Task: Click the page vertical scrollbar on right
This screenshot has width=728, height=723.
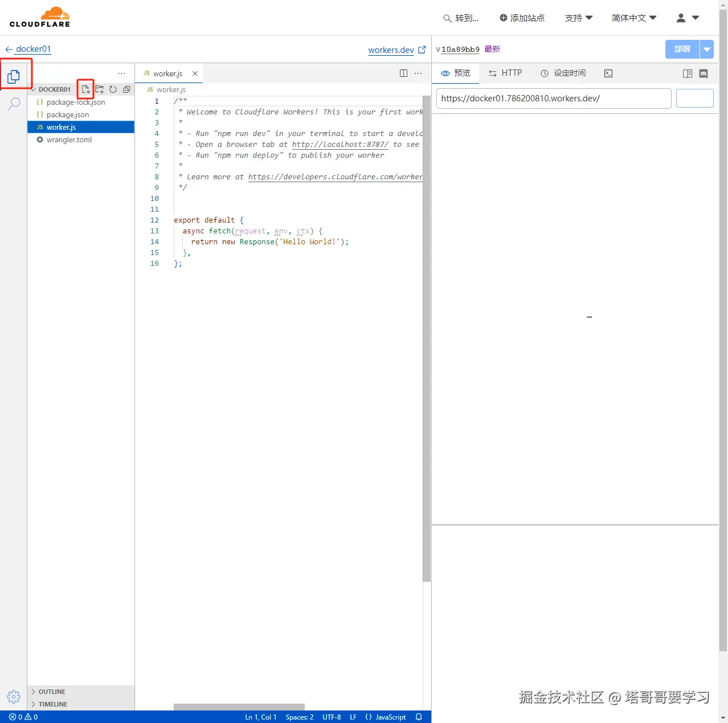Action: (723, 330)
